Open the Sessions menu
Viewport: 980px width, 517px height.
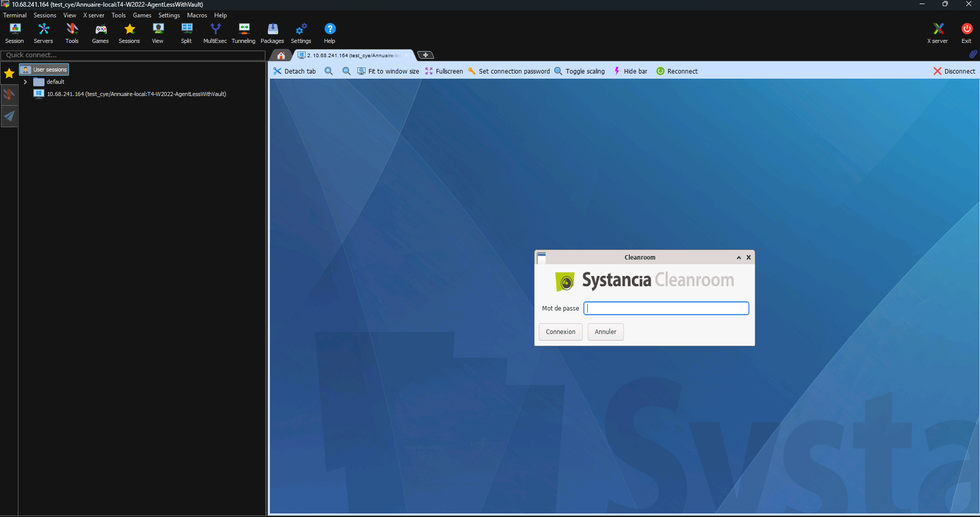point(45,15)
